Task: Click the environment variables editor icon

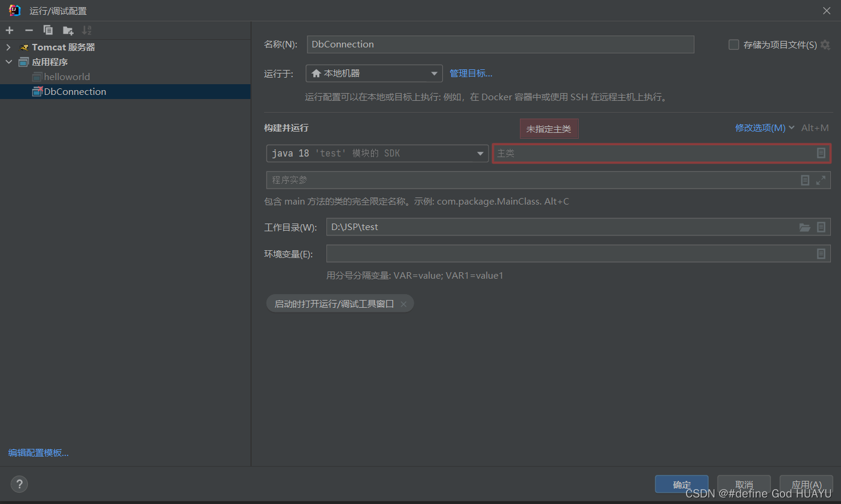Action: [x=821, y=253]
